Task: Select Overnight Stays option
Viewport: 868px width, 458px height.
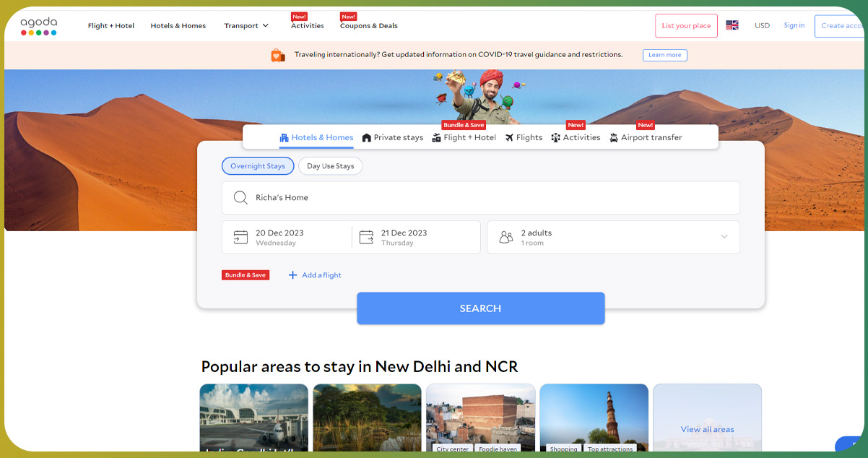Action: (258, 166)
